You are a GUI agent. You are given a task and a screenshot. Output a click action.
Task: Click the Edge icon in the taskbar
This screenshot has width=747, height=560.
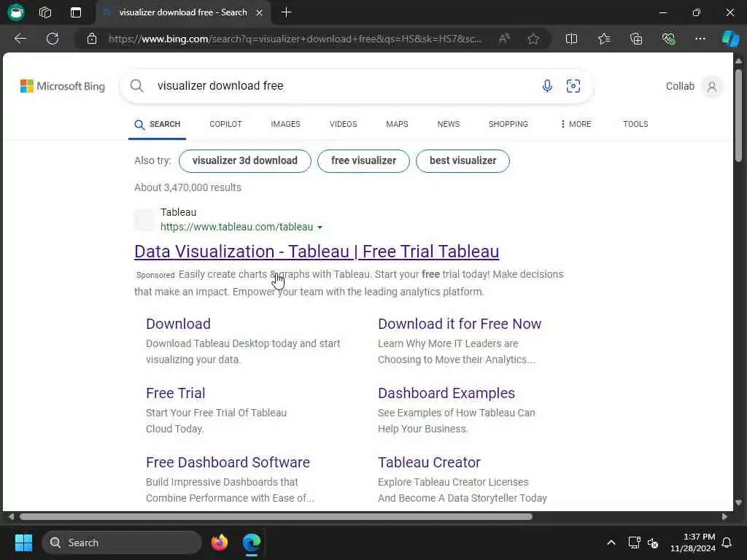click(251, 542)
